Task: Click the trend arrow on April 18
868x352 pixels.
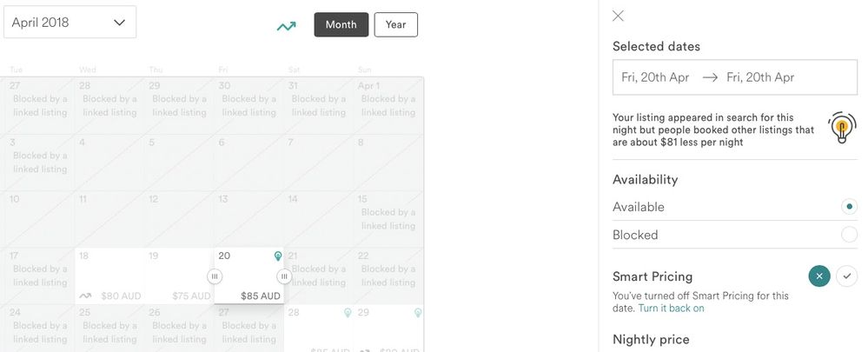Action: pos(86,296)
